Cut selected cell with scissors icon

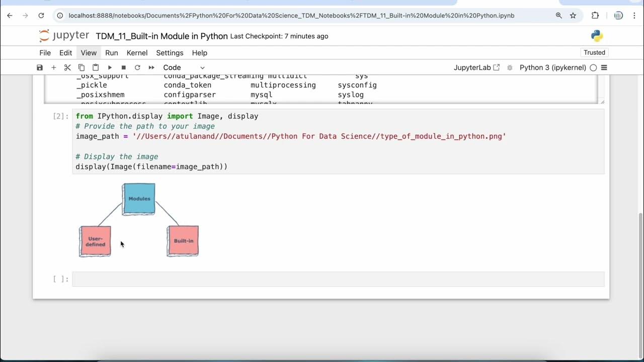(67, 67)
